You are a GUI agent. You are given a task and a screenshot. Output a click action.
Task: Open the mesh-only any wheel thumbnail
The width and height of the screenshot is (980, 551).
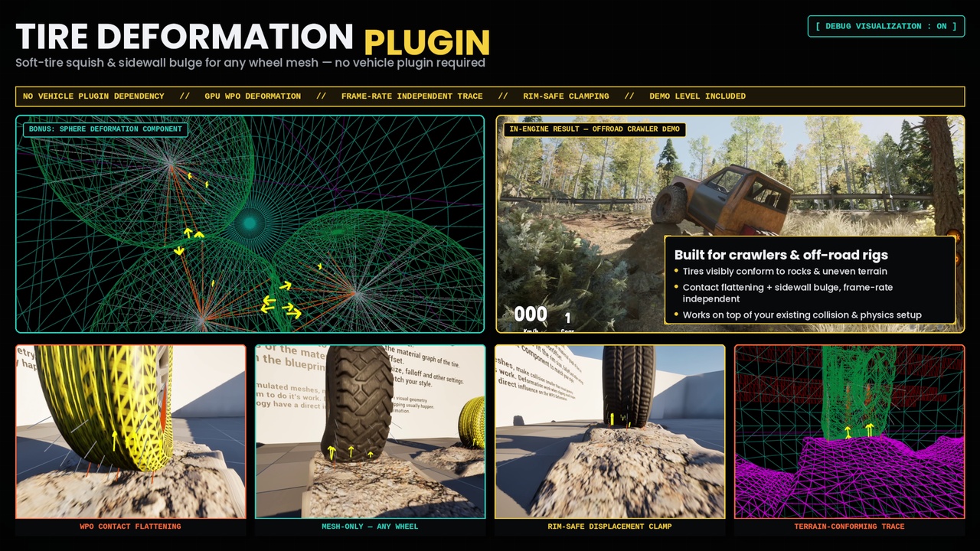[x=371, y=432]
